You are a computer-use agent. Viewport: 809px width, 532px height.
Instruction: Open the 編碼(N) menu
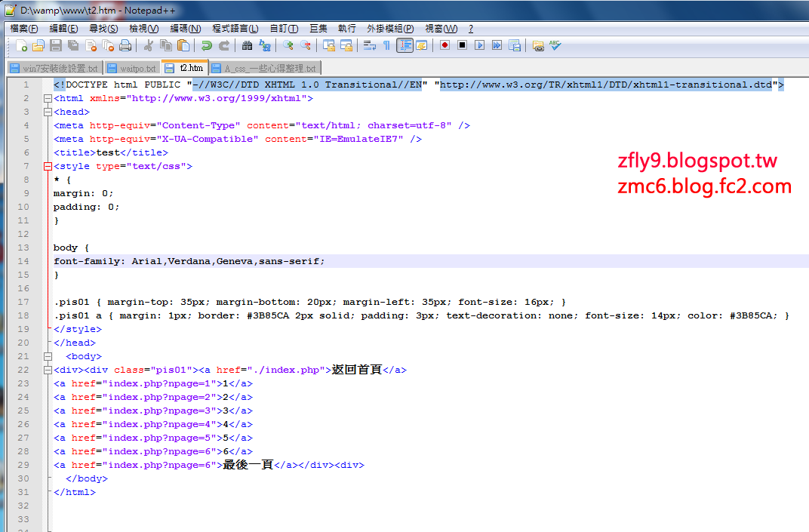point(185,29)
